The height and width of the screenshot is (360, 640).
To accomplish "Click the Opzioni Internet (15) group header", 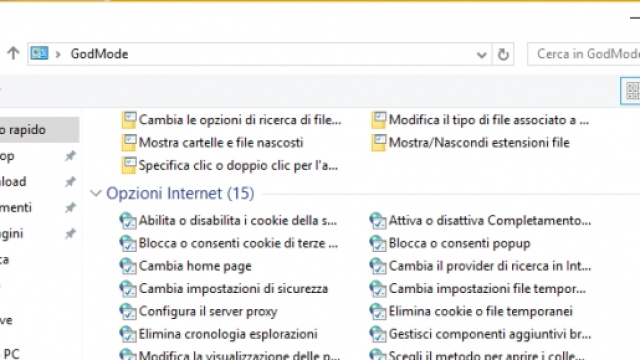I will point(180,193).
